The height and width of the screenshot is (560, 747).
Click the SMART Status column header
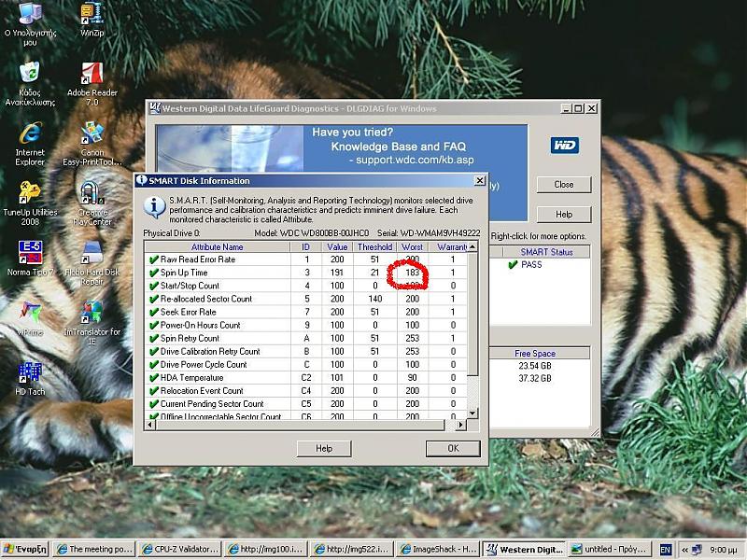(x=546, y=252)
